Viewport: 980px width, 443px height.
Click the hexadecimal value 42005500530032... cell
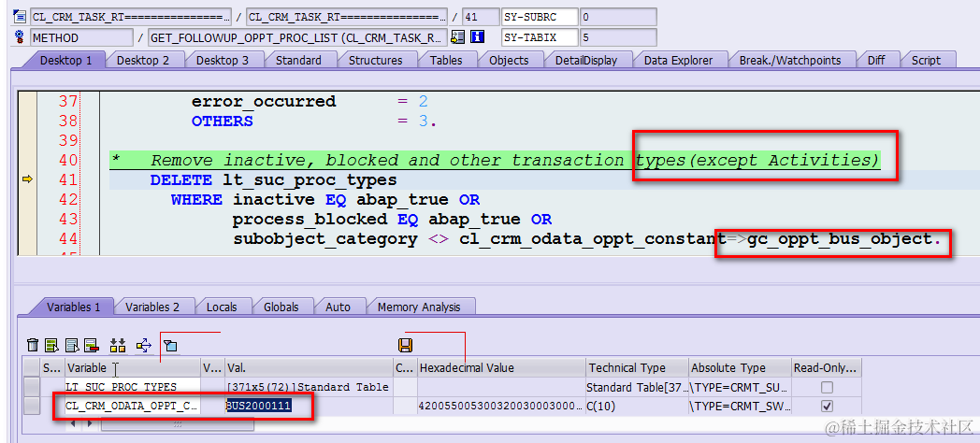coord(502,407)
